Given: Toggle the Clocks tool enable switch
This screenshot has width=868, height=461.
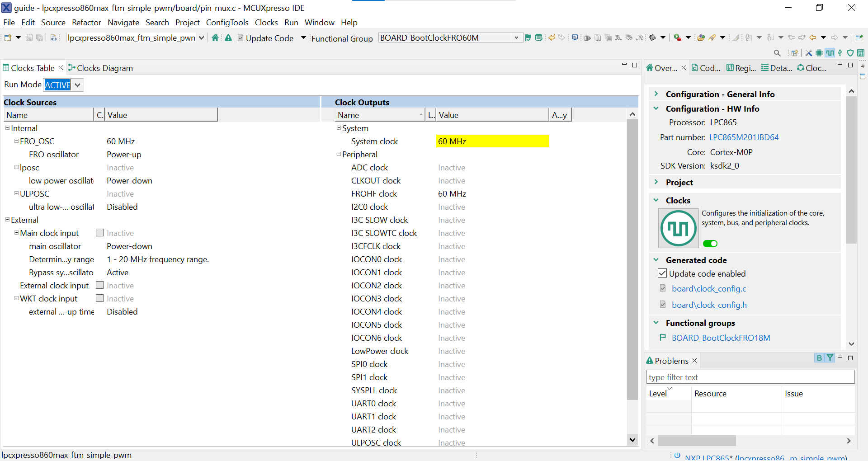Looking at the screenshot, I should 710,244.
